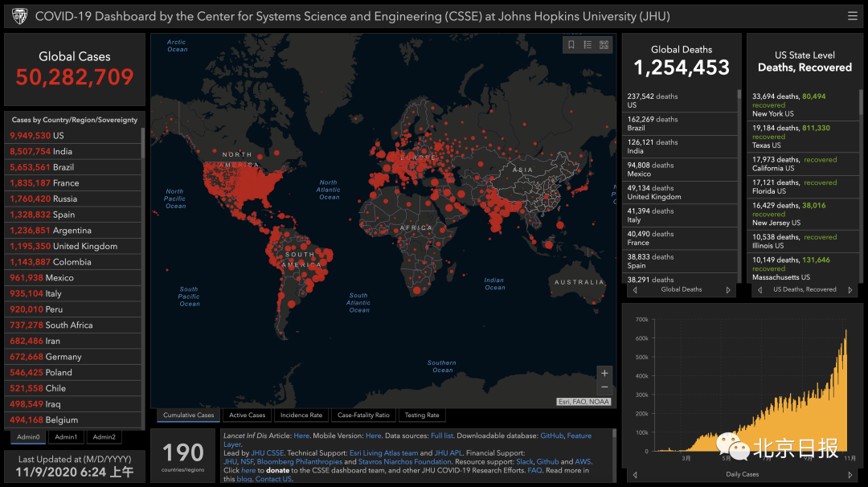This screenshot has height=487, width=868.
Task: Open the JHU CSSE link
Action: pyautogui.click(x=268, y=452)
